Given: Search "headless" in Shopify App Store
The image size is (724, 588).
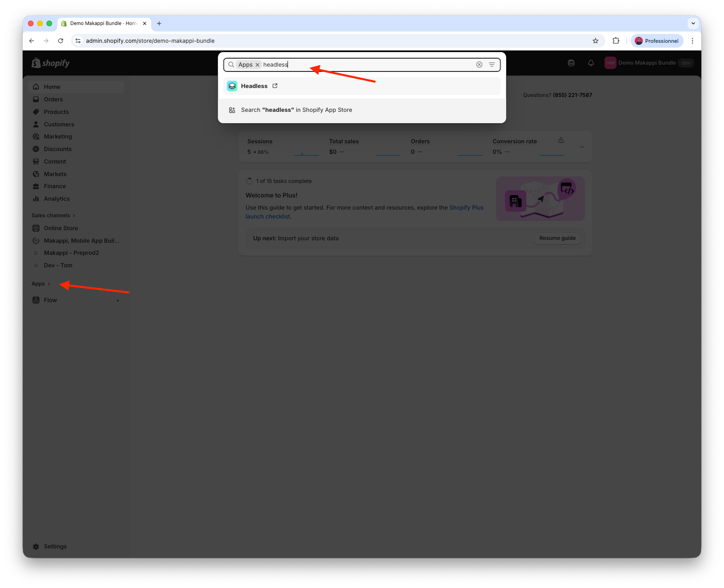Looking at the screenshot, I should (296, 110).
